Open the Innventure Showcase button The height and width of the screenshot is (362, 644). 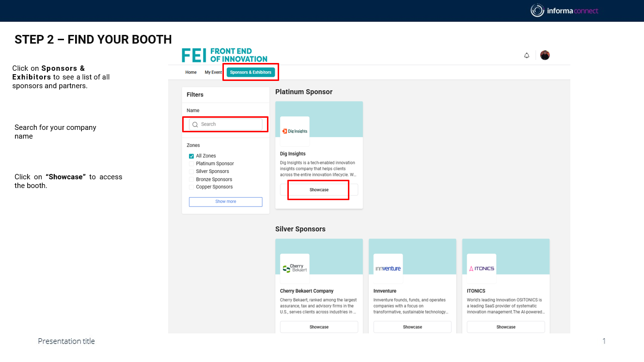412,327
